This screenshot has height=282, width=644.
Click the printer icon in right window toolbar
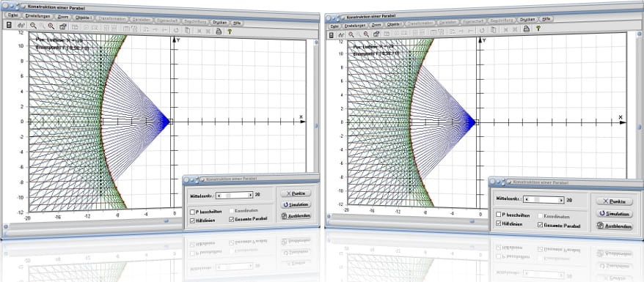(526, 29)
